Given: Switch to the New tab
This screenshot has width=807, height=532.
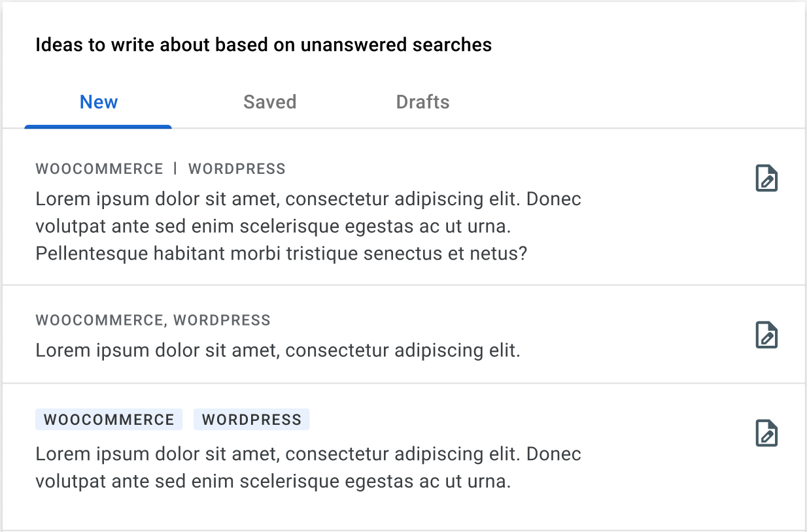Looking at the screenshot, I should click(x=99, y=102).
